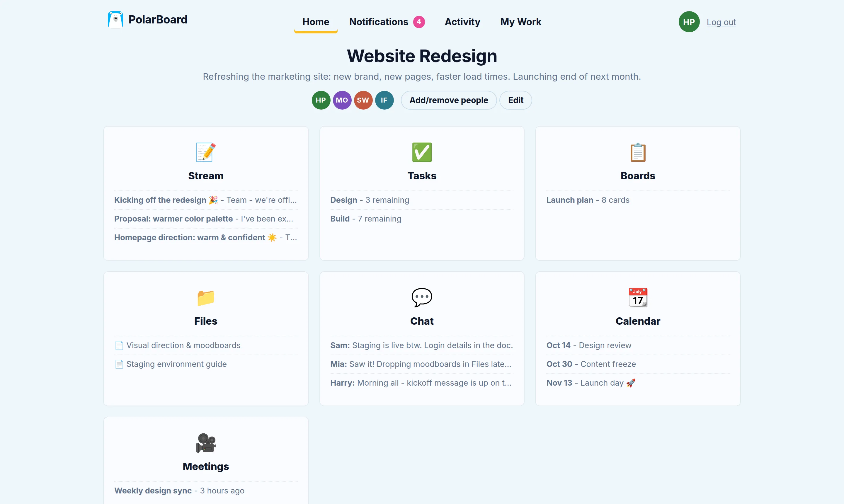Screen dimensions: 844x504
Task: Click the PolarBoard polar bear logo
Action: click(115, 20)
